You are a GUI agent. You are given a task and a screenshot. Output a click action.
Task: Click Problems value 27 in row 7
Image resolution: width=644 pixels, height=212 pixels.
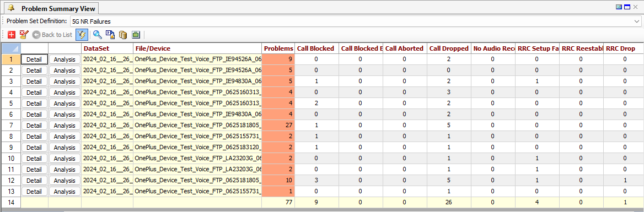click(278, 126)
